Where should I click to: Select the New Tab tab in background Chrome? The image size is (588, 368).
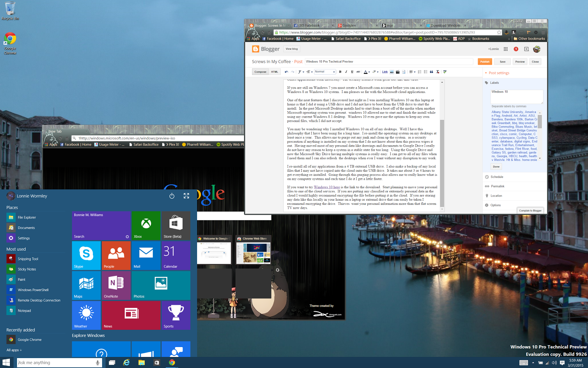tap(67, 131)
